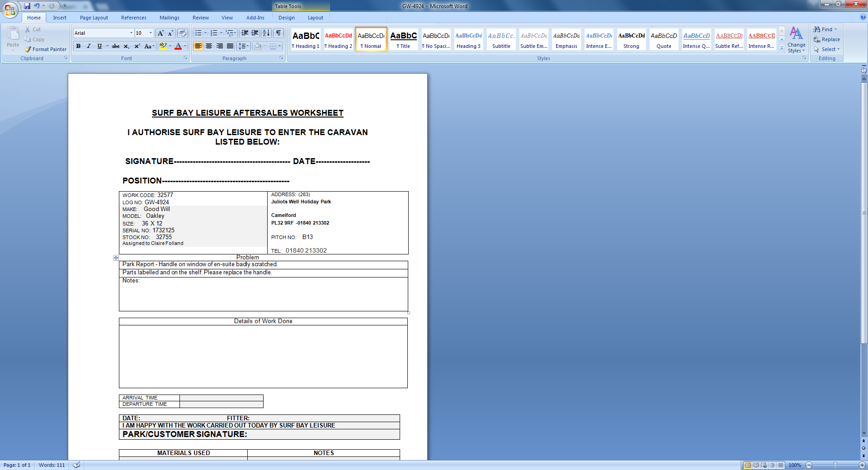Click the Paste clipboard icon
This screenshot has width=868, height=470.
(13, 34)
